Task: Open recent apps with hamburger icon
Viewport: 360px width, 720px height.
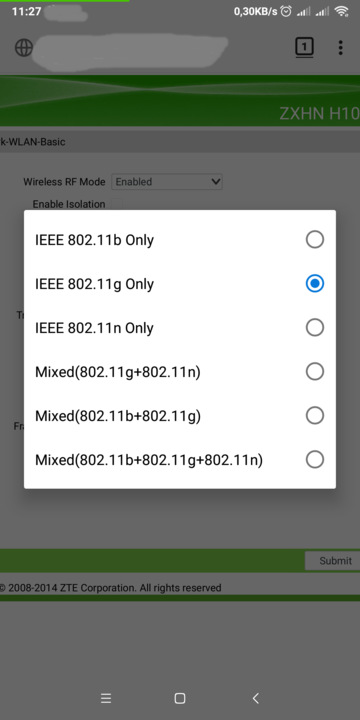Action: click(x=106, y=698)
